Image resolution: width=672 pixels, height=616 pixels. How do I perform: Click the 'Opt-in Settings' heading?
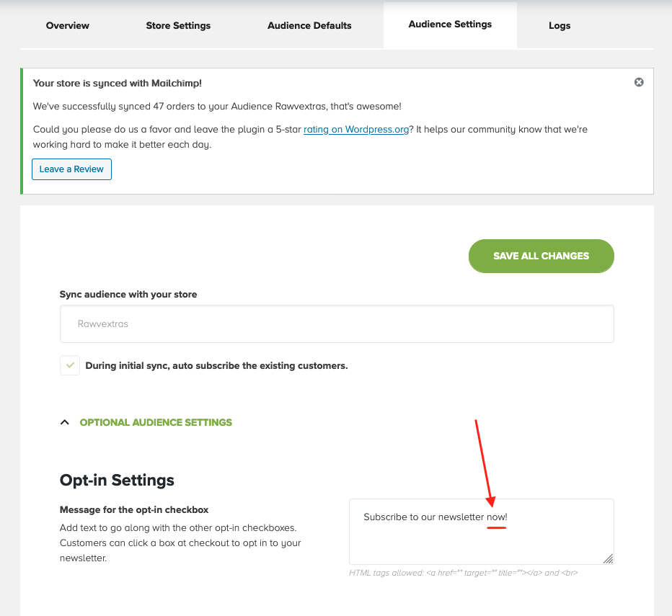point(117,480)
